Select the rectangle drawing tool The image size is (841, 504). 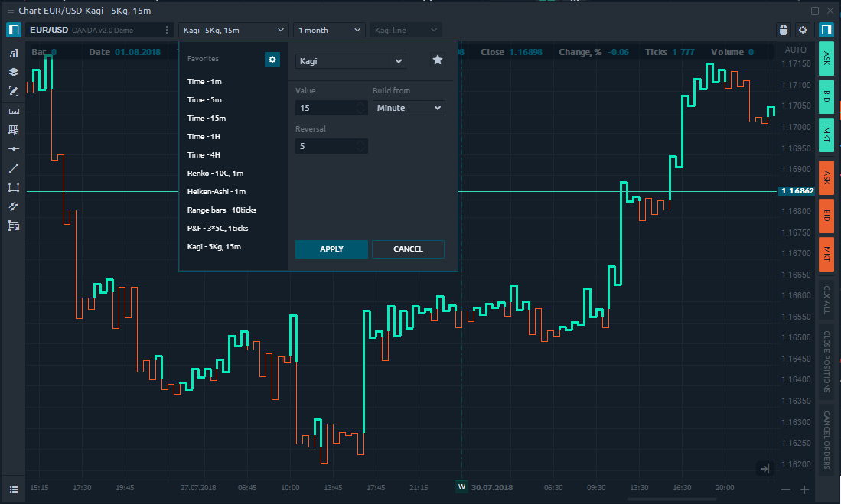click(14, 187)
